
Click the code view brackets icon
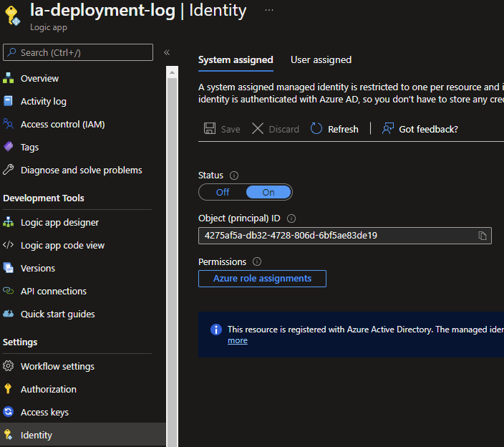click(x=8, y=245)
